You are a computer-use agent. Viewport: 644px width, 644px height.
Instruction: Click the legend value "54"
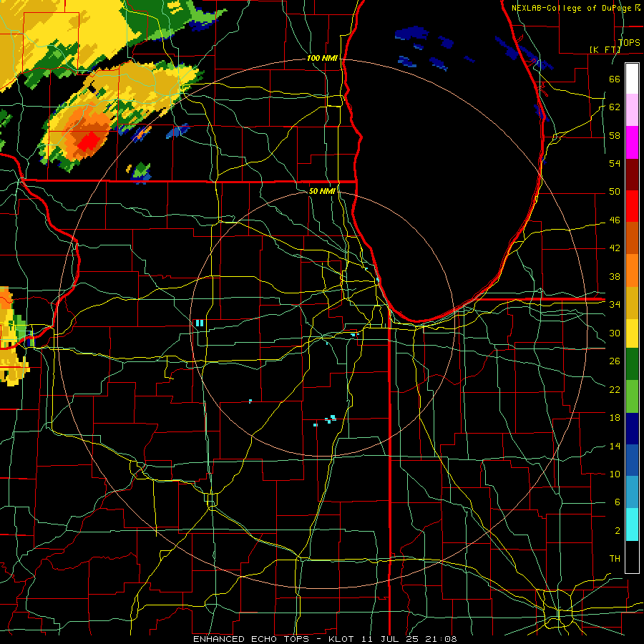click(615, 163)
